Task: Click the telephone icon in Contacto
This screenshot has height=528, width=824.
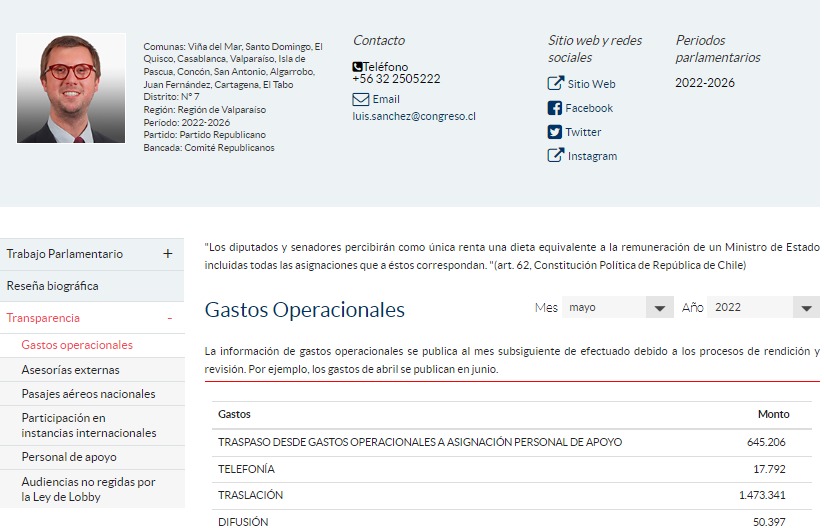Action: pos(358,67)
